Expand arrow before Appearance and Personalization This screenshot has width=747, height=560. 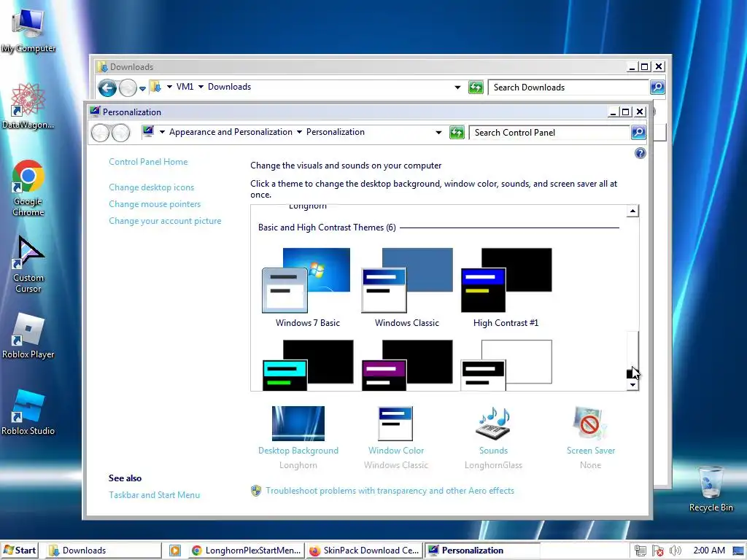pos(162,132)
